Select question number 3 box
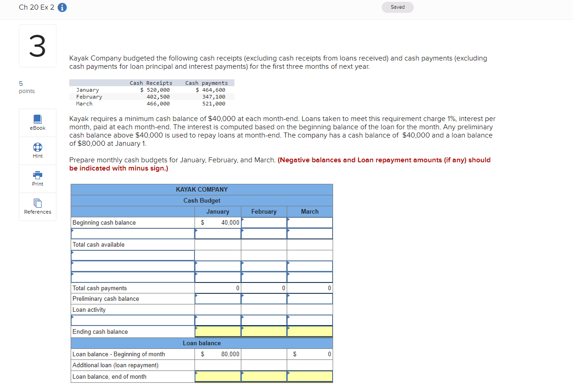Image resolution: width=573 pixels, height=392 pixels. (38, 46)
